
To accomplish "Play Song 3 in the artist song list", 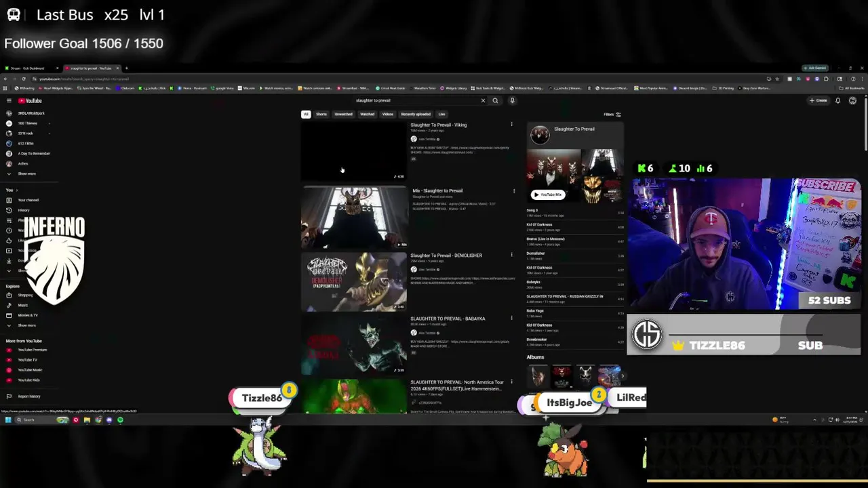I will point(575,212).
